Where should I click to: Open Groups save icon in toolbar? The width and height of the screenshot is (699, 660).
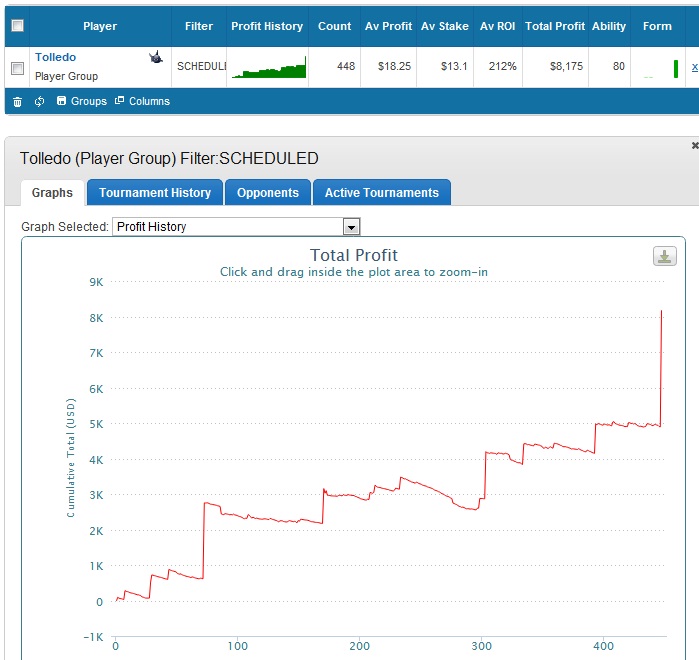pyautogui.click(x=61, y=101)
